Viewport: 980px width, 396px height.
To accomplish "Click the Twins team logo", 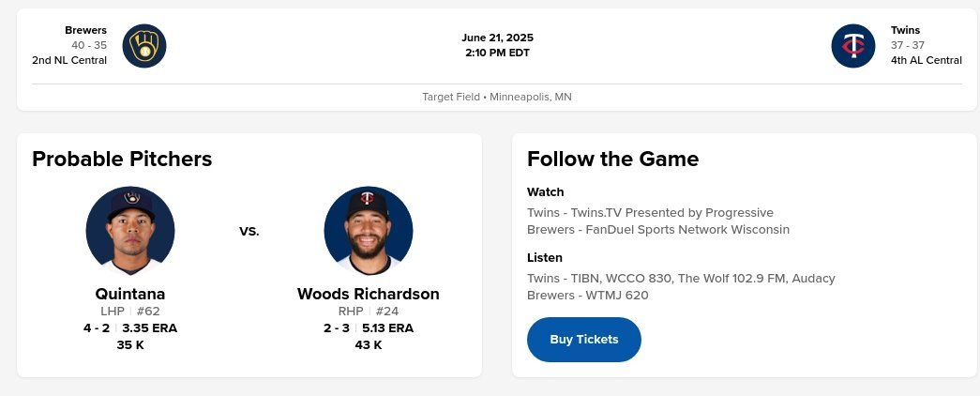I will [852, 45].
